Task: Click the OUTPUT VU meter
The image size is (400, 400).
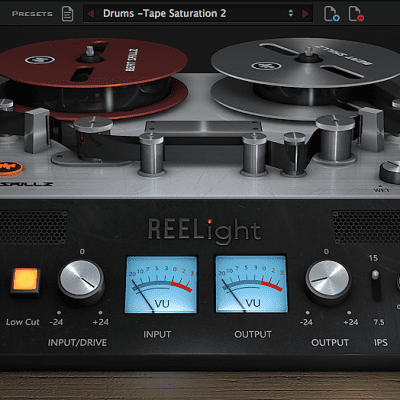Action: click(x=251, y=284)
